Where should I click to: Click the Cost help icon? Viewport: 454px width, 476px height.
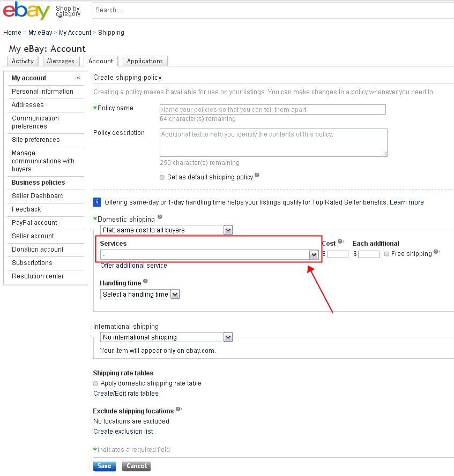click(340, 241)
